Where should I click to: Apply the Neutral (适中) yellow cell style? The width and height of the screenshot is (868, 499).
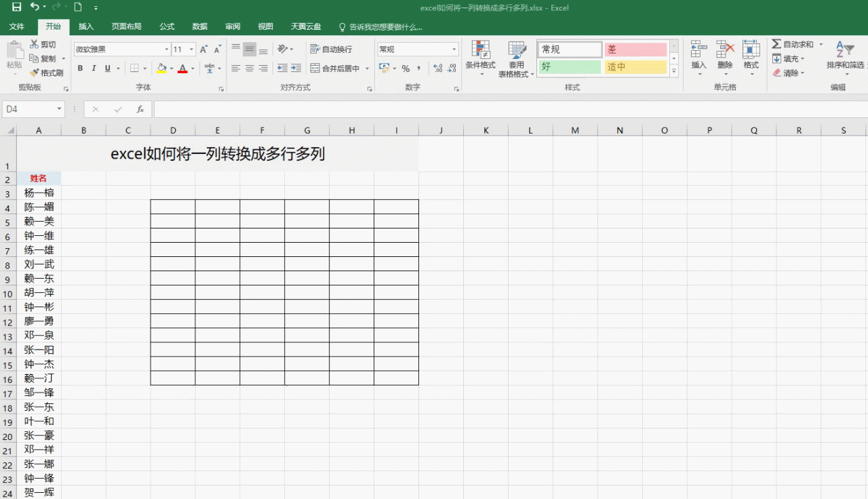point(636,67)
